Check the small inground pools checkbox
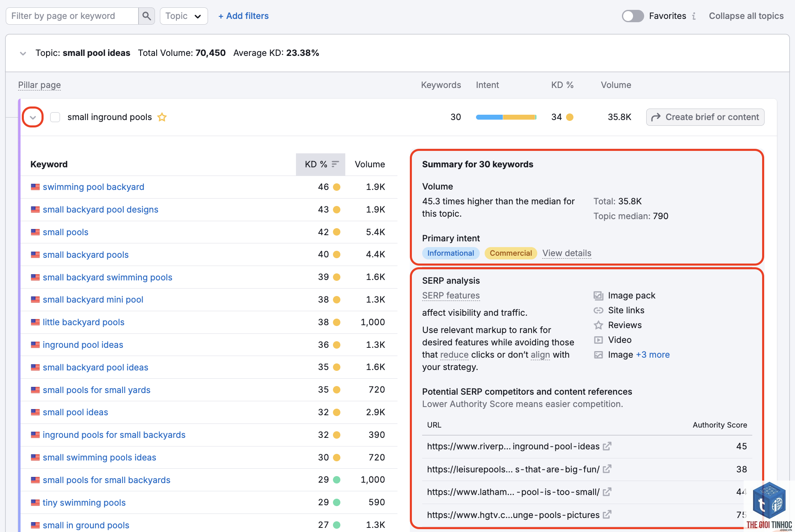Viewport: 795px width, 532px height. [55, 117]
